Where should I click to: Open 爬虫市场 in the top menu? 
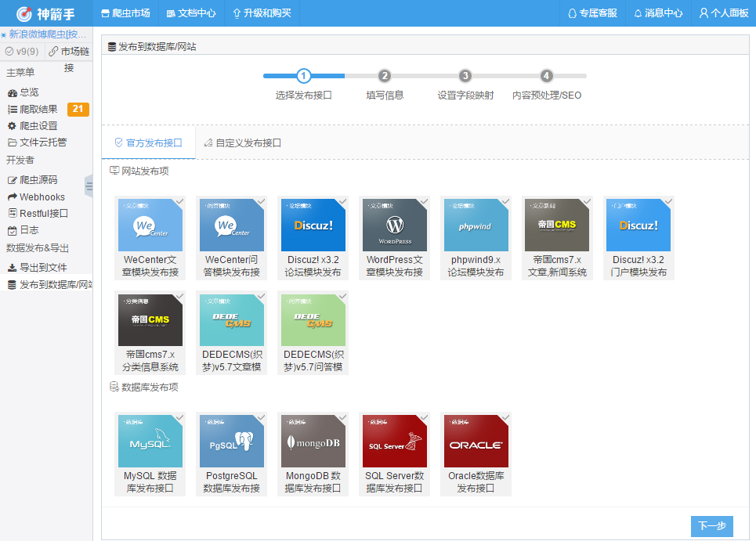point(125,13)
